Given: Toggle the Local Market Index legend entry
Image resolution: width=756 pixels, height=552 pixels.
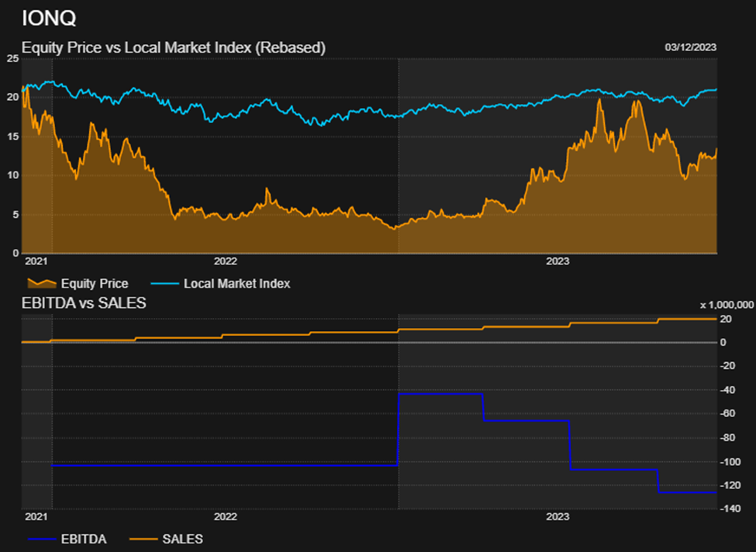Looking at the screenshot, I should [x=221, y=284].
